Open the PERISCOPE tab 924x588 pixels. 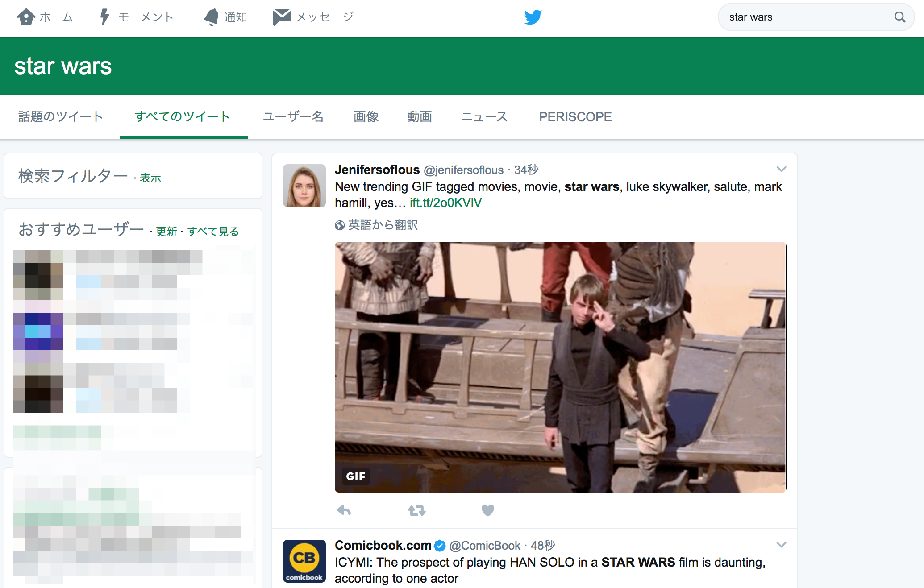click(x=575, y=117)
